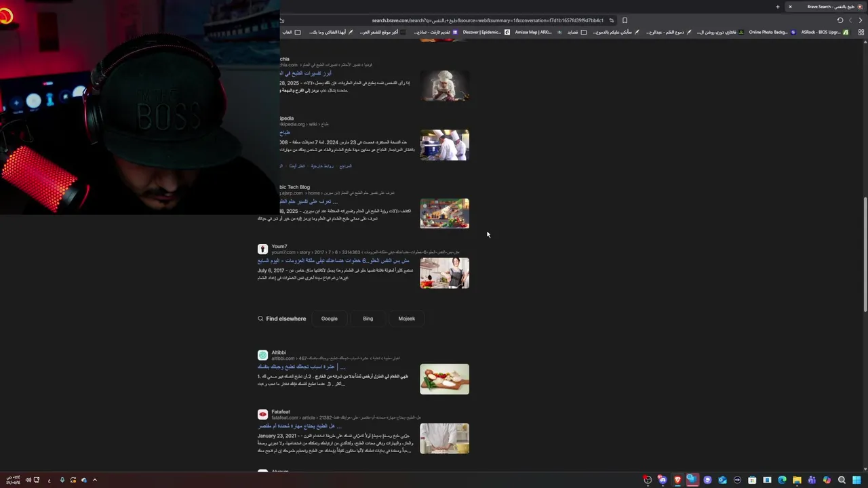Open a new browser tab with the plus
The width and height of the screenshot is (868, 488).
pyautogui.click(x=778, y=7)
